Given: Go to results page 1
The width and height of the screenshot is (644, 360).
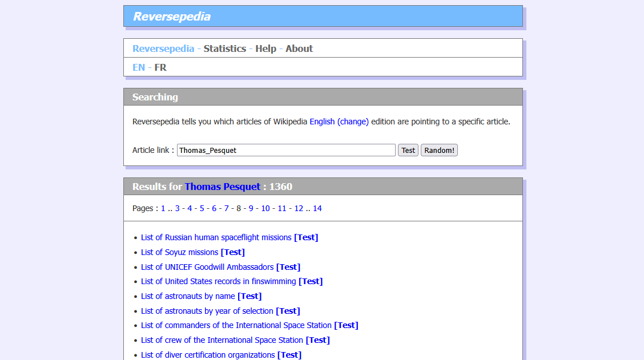Looking at the screenshot, I should pos(163,209).
